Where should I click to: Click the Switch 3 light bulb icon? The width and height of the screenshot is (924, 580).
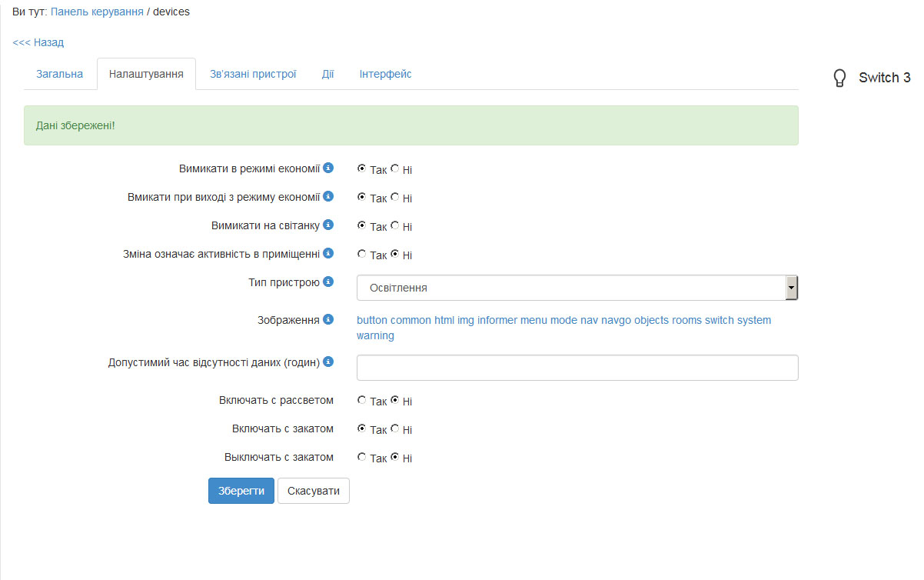coord(840,78)
